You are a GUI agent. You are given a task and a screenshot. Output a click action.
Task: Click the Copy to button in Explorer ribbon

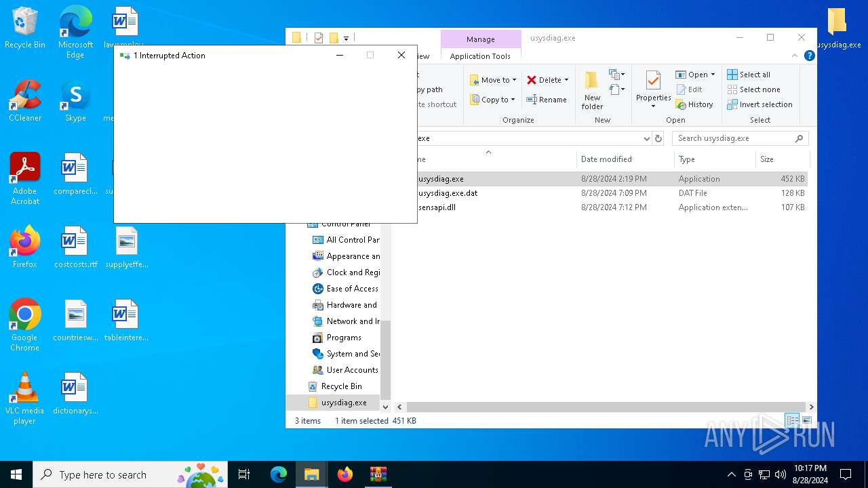pyautogui.click(x=493, y=100)
